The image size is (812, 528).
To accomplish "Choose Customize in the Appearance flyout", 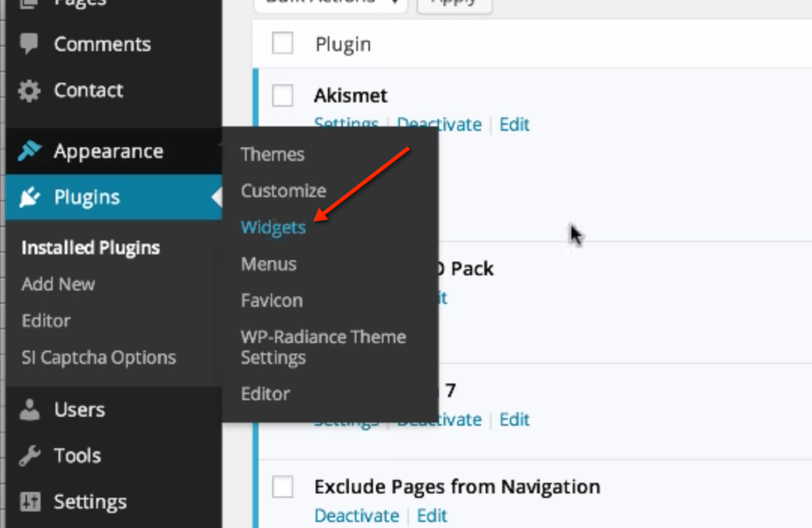I will click(283, 191).
